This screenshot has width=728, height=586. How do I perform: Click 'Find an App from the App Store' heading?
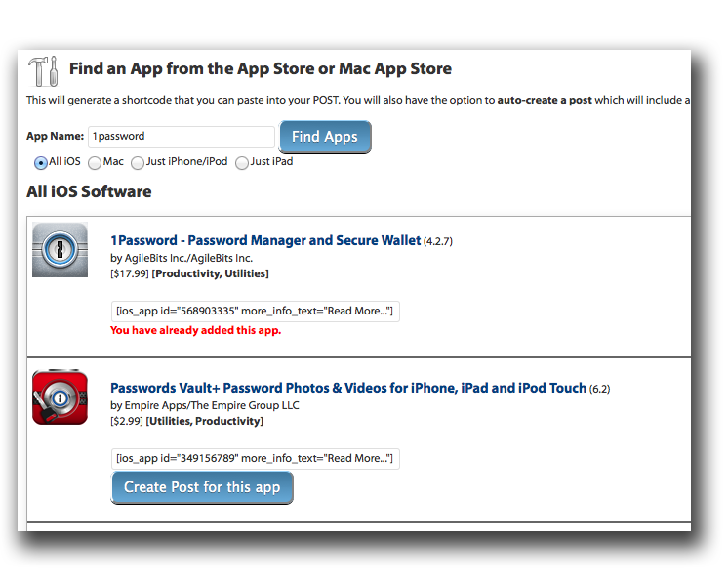coord(261,68)
